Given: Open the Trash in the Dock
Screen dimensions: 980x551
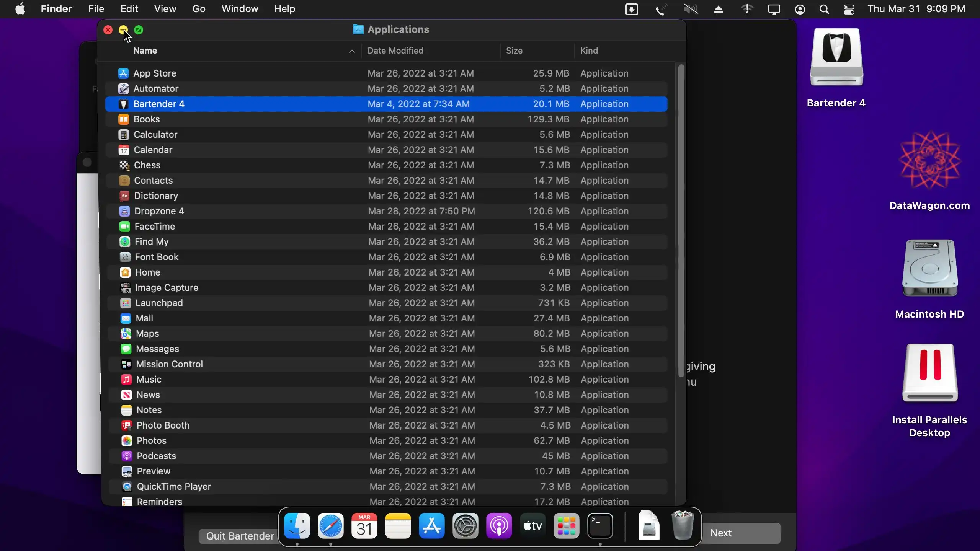Looking at the screenshot, I should pyautogui.click(x=683, y=526).
